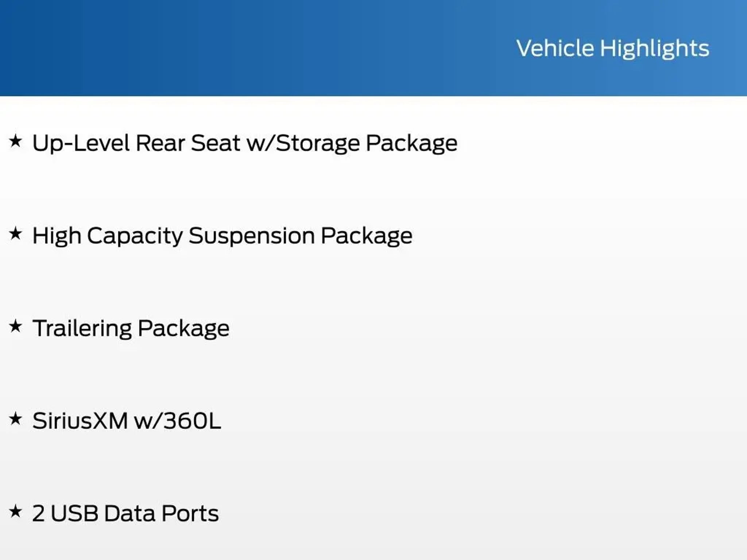
Task: Click the word Storage in first highlight
Action: [318, 143]
